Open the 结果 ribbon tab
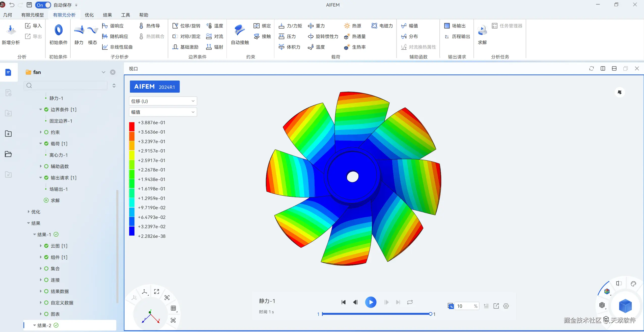This screenshot has height=332, width=644. click(x=107, y=15)
